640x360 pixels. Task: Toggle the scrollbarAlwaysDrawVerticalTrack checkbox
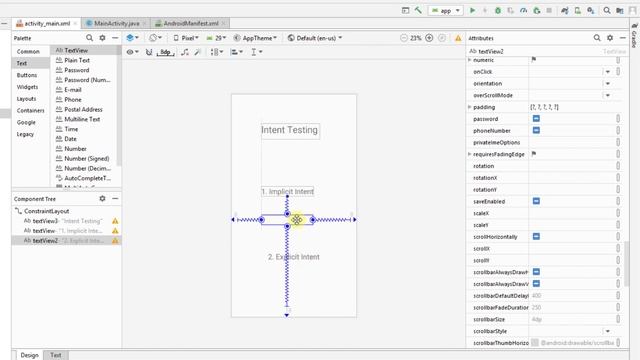point(536,284)
